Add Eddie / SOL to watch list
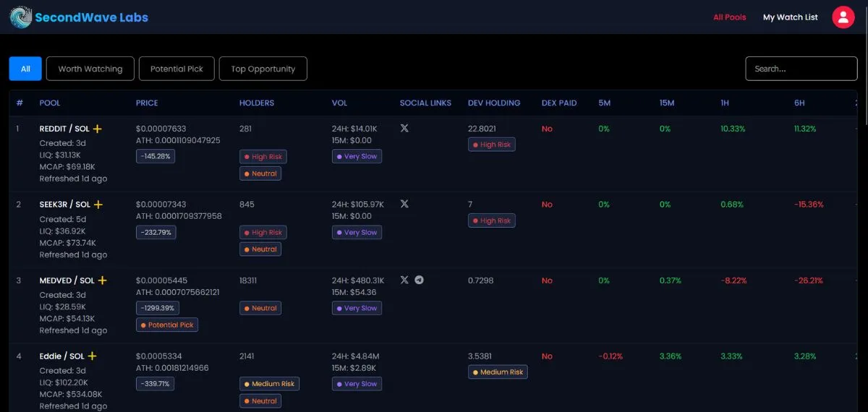This screenshot has width=868, height=412. [x=92, y=356]
